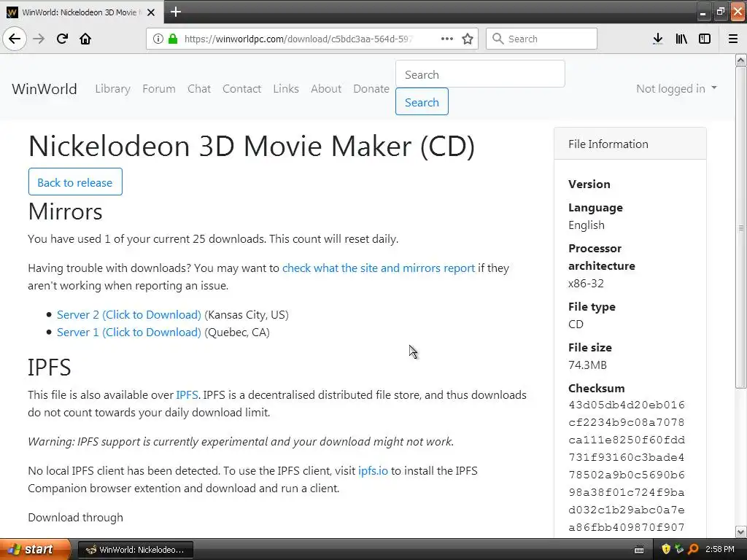The image size is (747, 560).
Task: Open the Links nav item
Action: point(286,88)
